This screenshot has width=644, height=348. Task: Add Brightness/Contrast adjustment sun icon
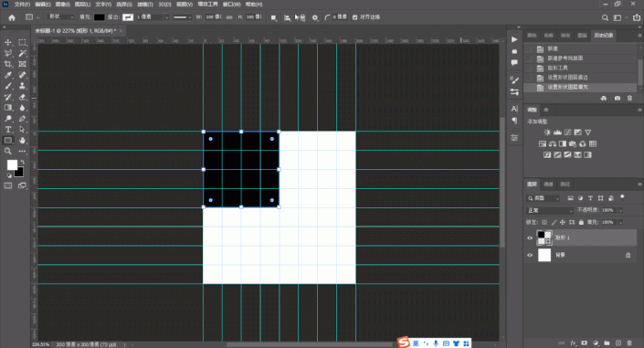[x=547, y=132]
